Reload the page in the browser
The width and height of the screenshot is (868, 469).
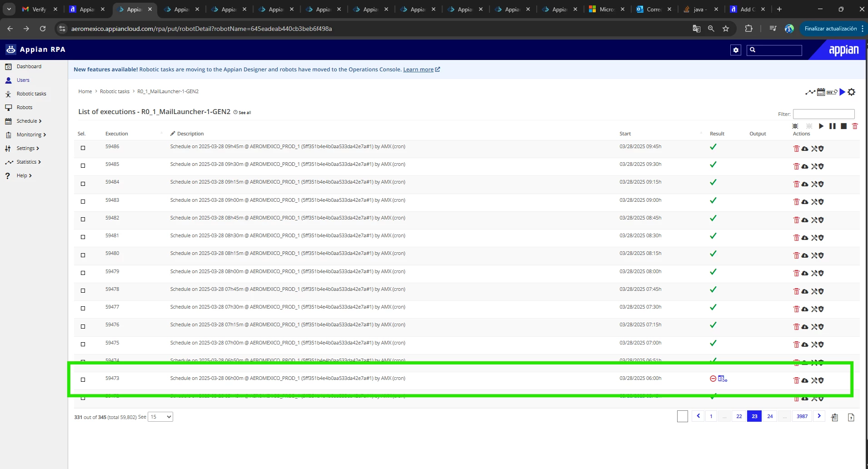pyautogui.click(x=43, y=29)
